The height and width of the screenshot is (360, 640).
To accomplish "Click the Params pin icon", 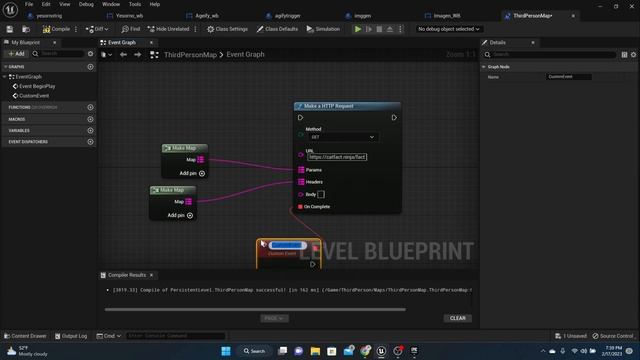I will pyautogui.click(x=301, y=170).
